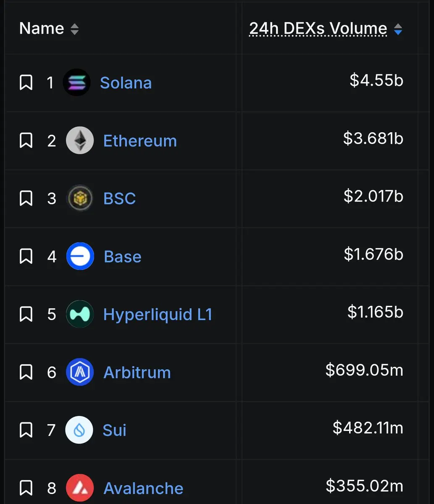This screenshot has height=504, width=434.
Task: Click the Hyperliquid L1 logo icon
Action: (80, 314)
